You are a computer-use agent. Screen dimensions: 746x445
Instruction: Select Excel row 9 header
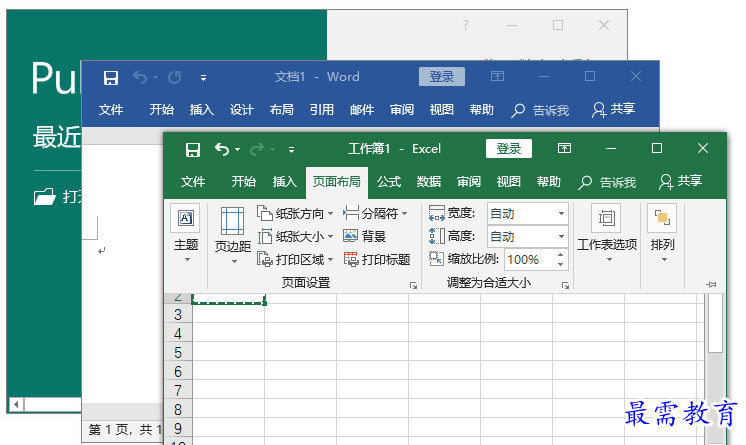point(178,429)
